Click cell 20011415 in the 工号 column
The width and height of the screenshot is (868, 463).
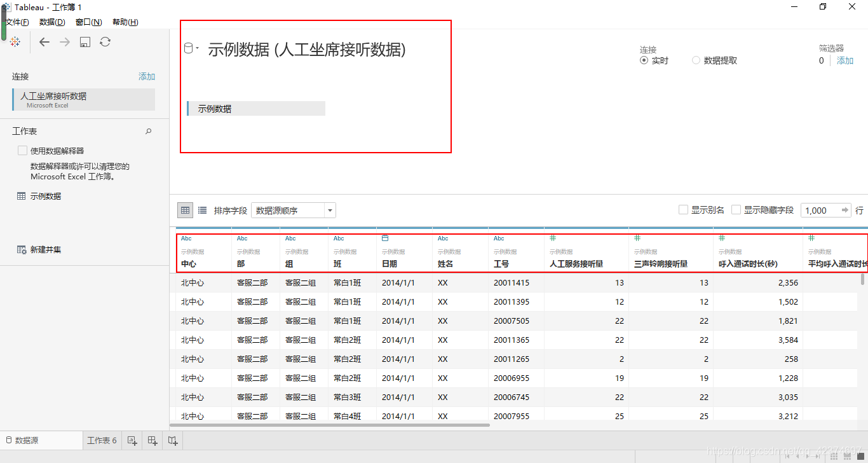pyautogui.click(x=512, y=282)
